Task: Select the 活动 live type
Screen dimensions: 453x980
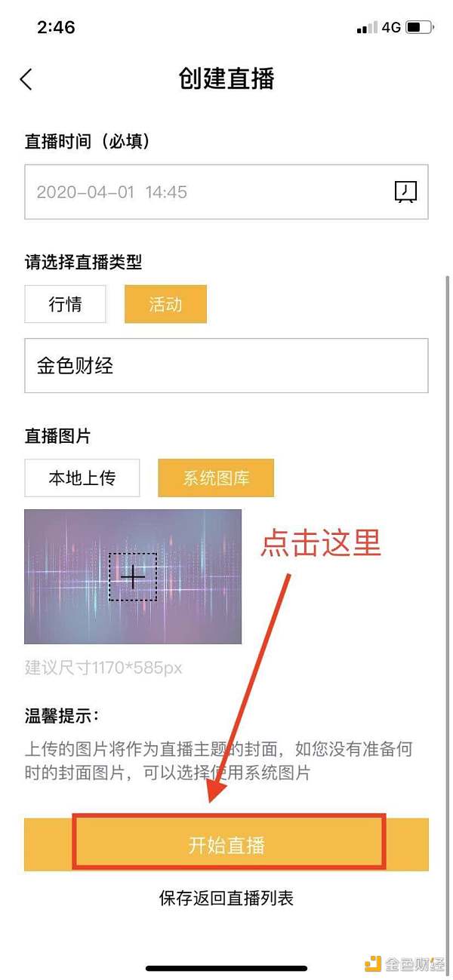Action: (x=165, y=304)
